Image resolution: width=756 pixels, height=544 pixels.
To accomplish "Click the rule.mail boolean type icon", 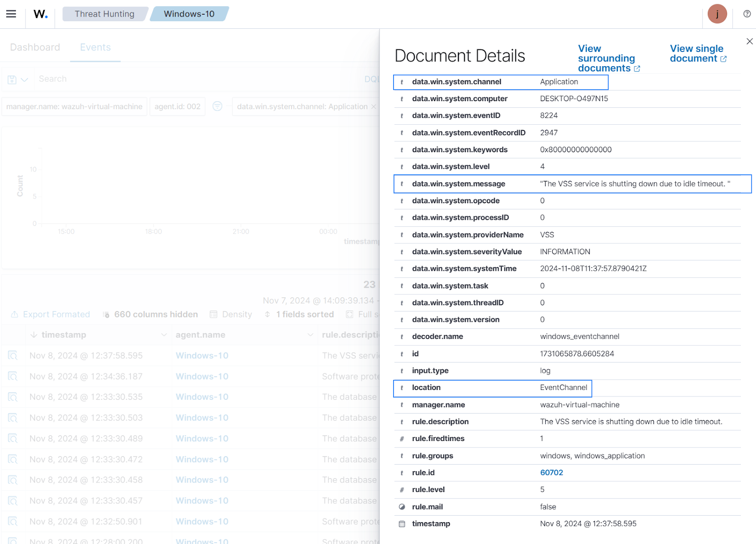I will (x=402, y=507).
